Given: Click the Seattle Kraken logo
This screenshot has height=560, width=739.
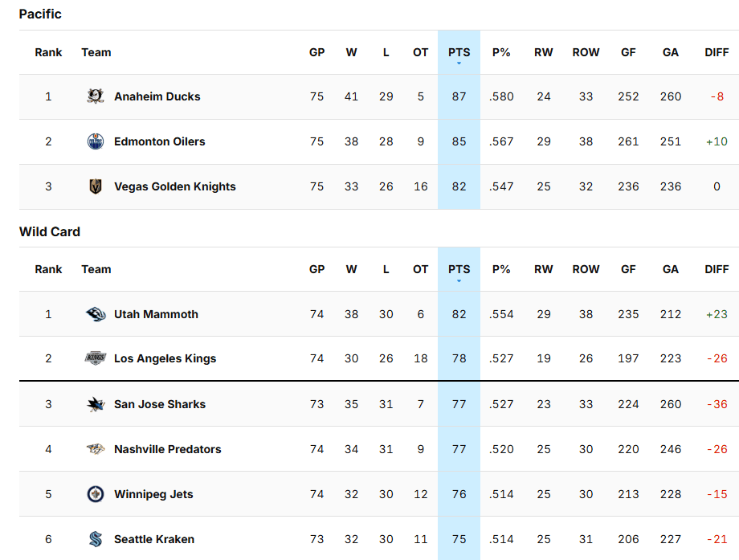Looking at the screenshot, I should 96,539.
